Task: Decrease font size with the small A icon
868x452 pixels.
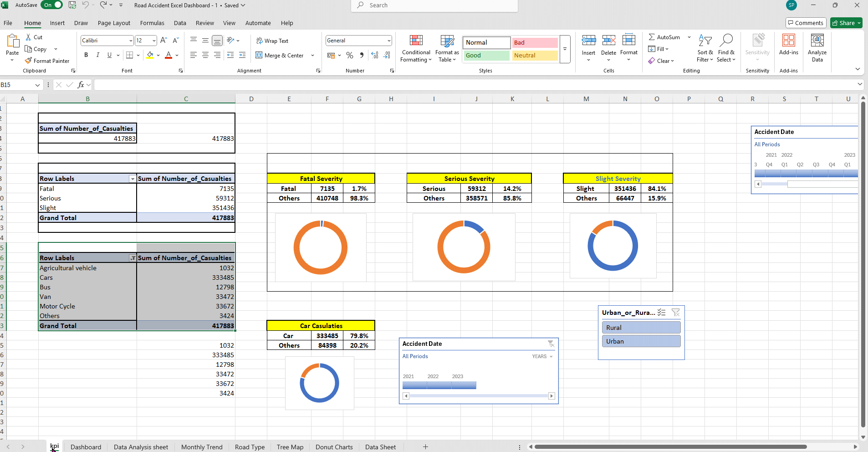Action: pyautogui.click(x=175, y=41)
